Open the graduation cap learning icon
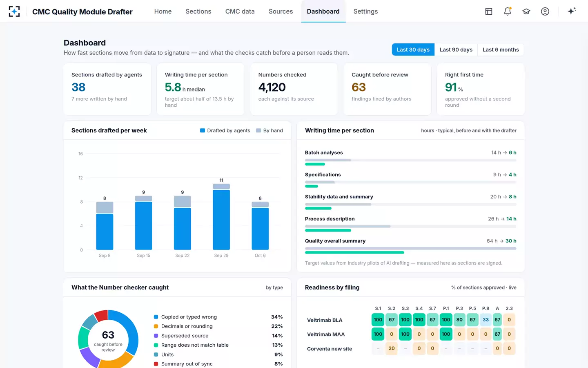Image resolution: width=588 pixels, height=368 pixels. [x=526, y=11]
